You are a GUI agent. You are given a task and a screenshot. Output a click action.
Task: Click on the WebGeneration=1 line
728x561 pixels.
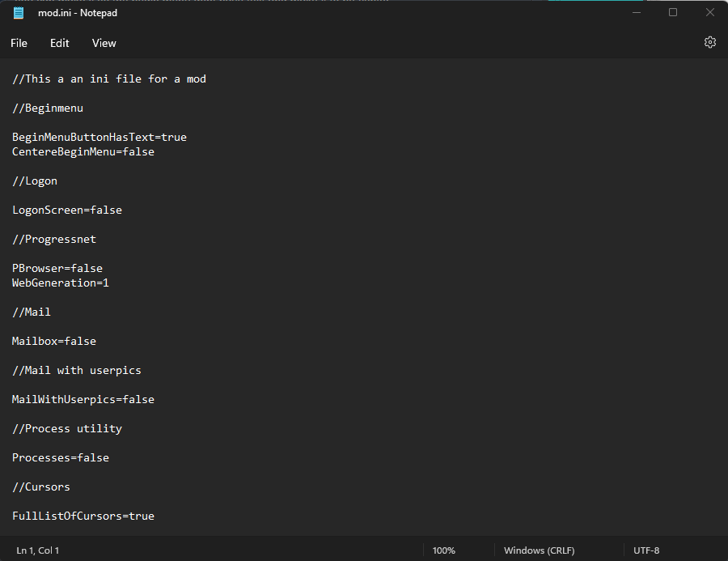(x=60, y=283)
